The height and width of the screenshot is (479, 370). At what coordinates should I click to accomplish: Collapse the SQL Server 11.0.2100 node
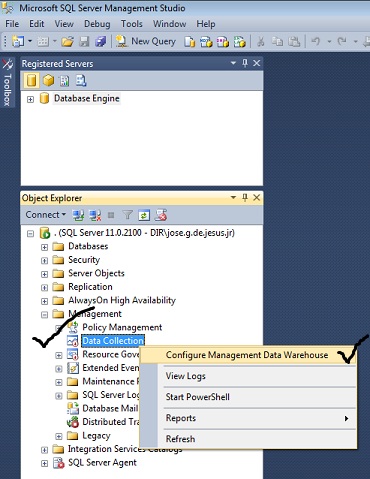click(x=30, y=234)
